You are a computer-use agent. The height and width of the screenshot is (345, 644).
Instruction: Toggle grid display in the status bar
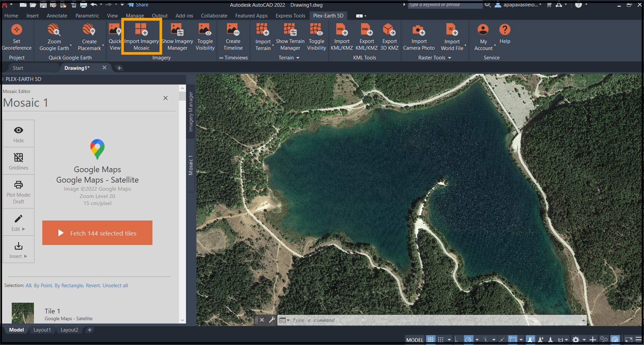click(x=430, y=340)
